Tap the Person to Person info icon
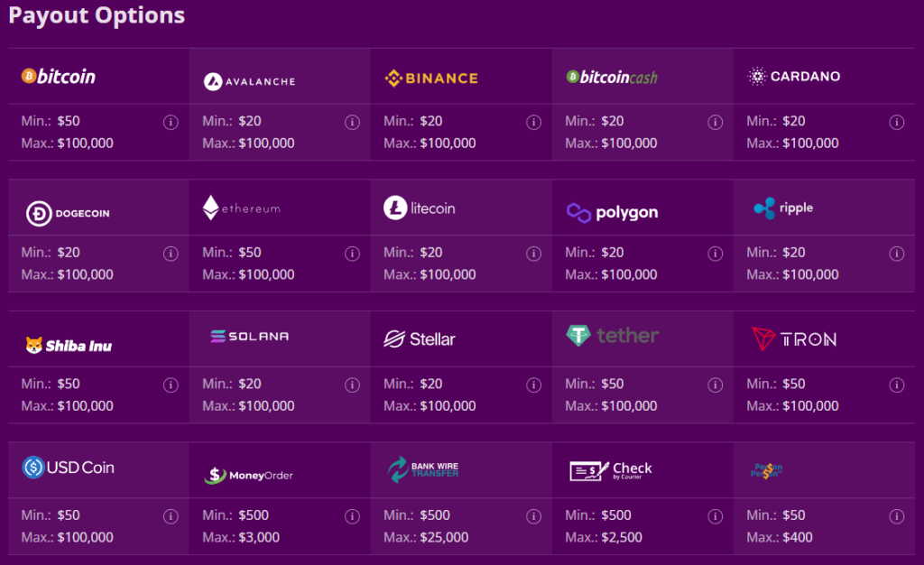The height and width of the screenshot is (565, 924). tap(897, 516)
